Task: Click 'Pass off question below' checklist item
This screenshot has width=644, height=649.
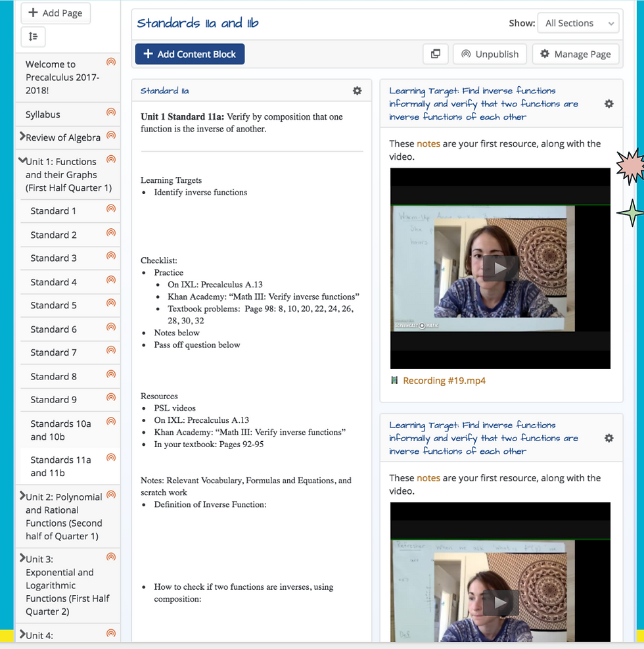Action: pos(197,345)
